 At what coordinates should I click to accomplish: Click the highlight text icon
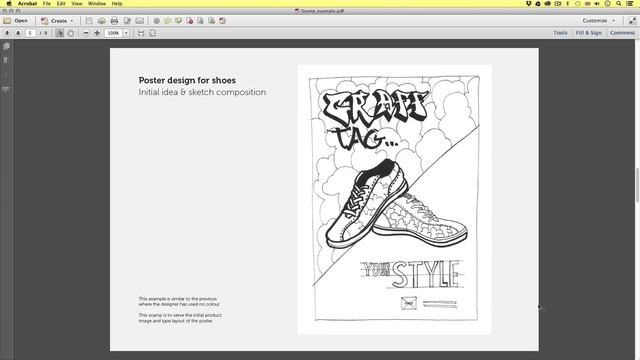(x=178, y=20)
